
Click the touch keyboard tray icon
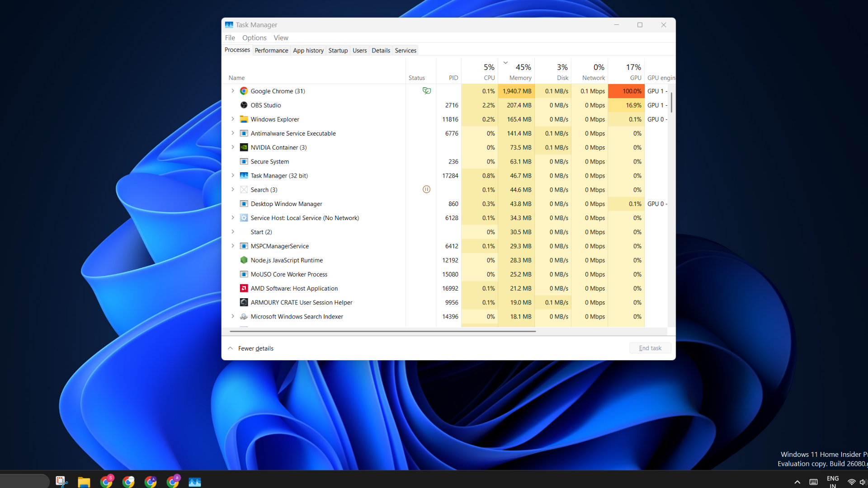point(813,482)
